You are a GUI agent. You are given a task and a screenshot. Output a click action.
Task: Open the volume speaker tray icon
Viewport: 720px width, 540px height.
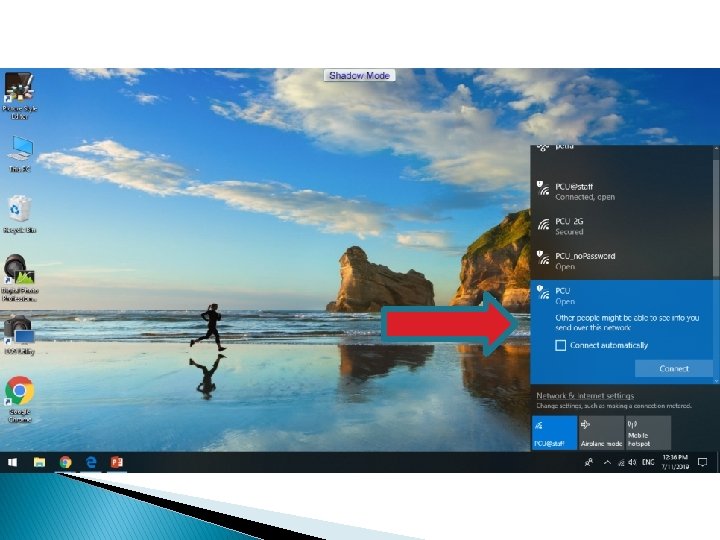632,462
